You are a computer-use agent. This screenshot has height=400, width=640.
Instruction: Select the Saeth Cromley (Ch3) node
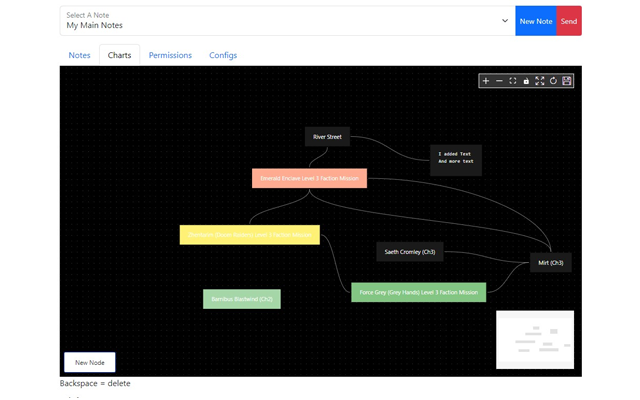pyautogui.click(x=410, y=252)
